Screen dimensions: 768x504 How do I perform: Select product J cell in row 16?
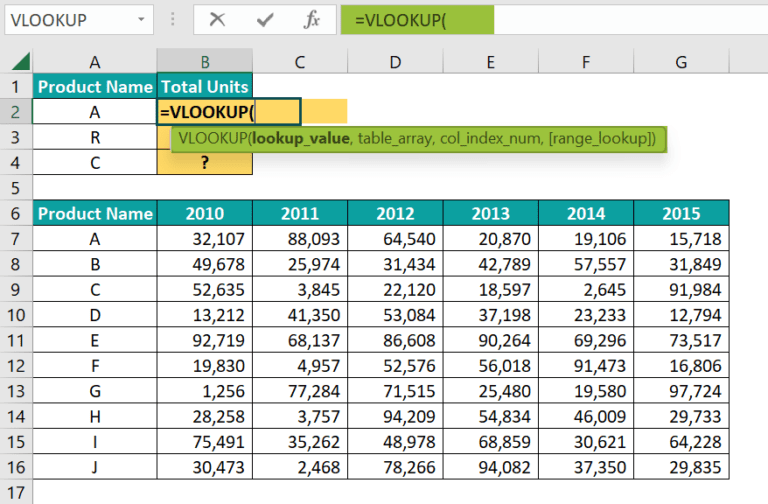coord(95,467)
